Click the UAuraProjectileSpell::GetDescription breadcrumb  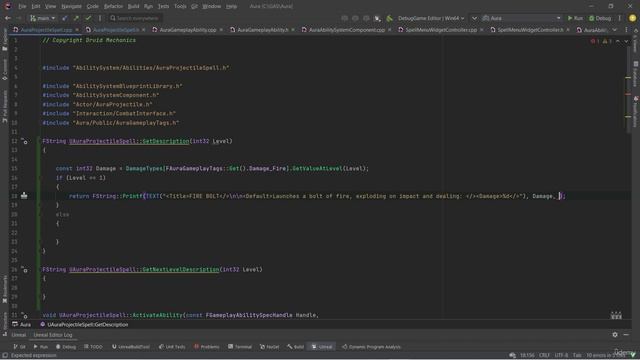tap(84, 325)
